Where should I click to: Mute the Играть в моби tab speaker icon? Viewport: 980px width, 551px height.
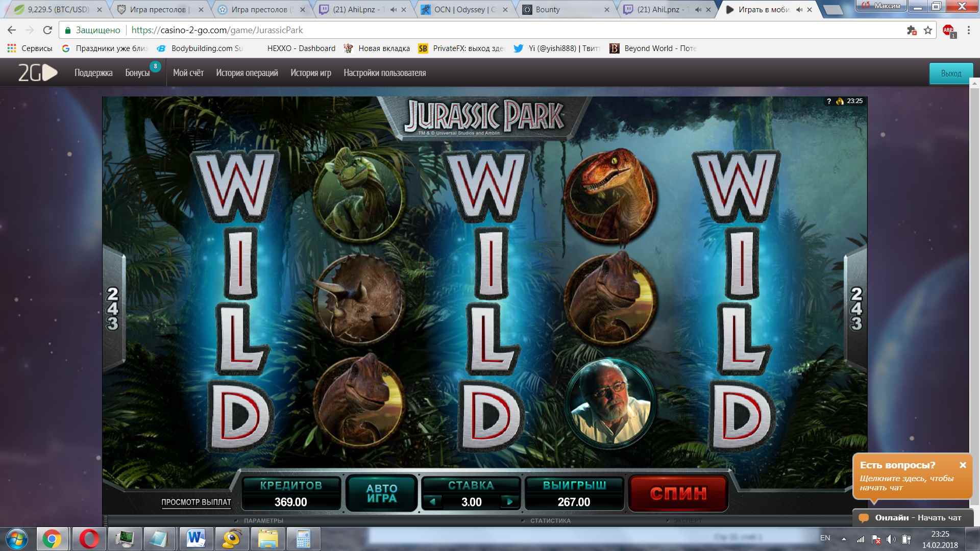pos(799,9)
